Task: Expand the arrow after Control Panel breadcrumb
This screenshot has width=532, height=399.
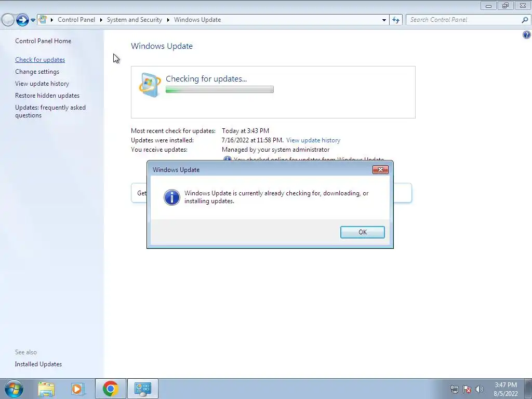Action: tap(101, 20)
